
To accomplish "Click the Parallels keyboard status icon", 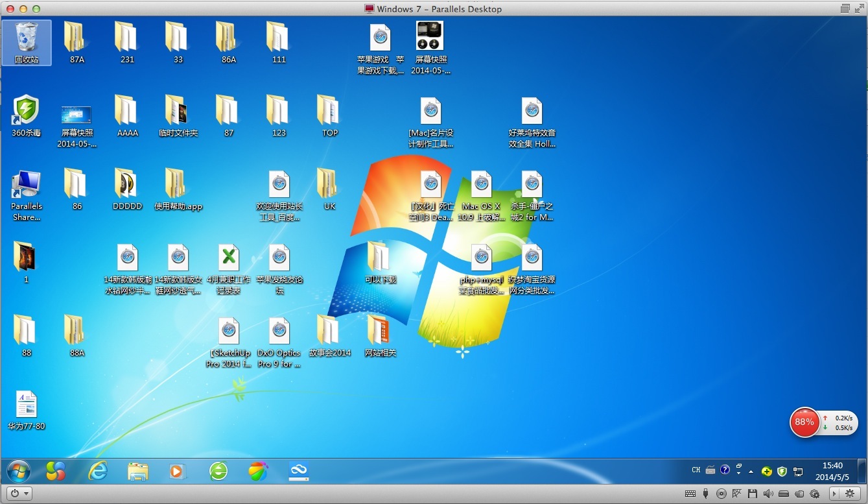I will point(690,494).
